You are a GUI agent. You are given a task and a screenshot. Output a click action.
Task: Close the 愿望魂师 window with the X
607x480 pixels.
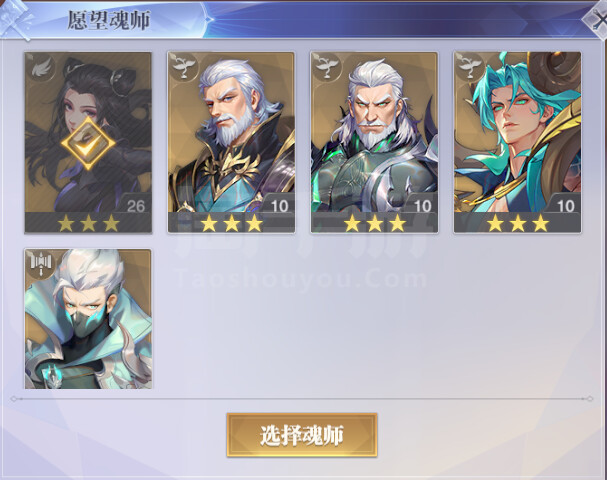(598, 19)
